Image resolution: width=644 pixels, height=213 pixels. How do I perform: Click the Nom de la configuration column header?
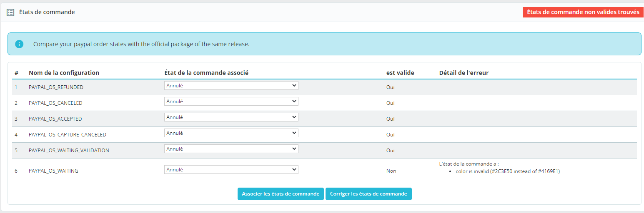pos(64,73)
